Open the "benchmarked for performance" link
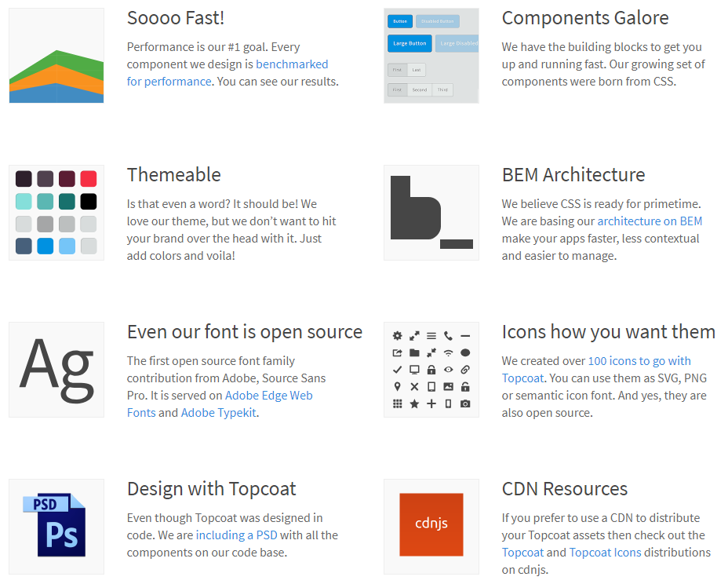The width and height of the screenshot is (728, 584). 227,72
